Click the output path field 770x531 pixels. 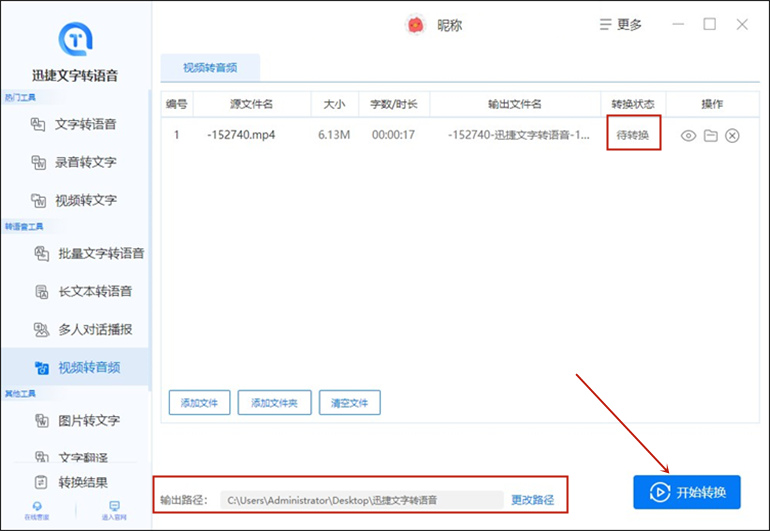point(361,500)
